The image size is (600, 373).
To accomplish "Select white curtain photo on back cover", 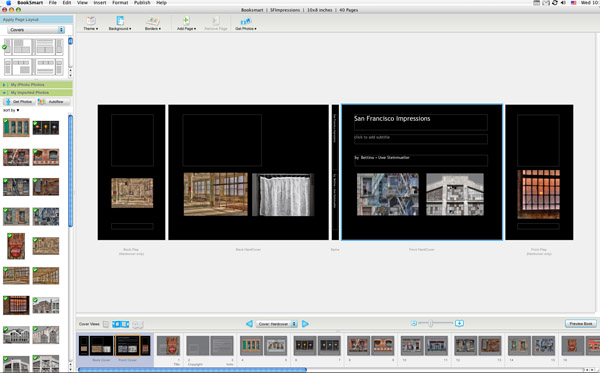I will point(283,195).
